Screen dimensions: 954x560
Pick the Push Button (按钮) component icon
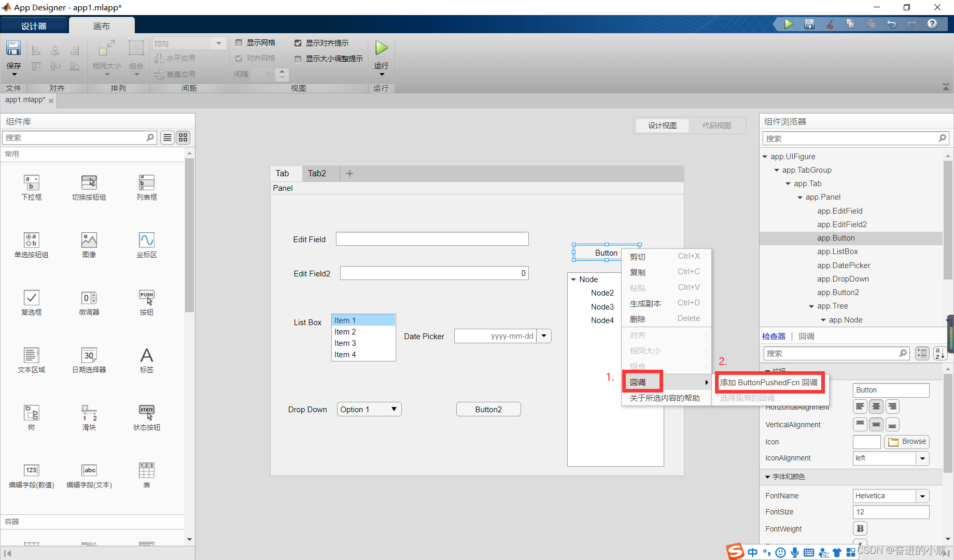pyautogui.click(x=147, y=298)
